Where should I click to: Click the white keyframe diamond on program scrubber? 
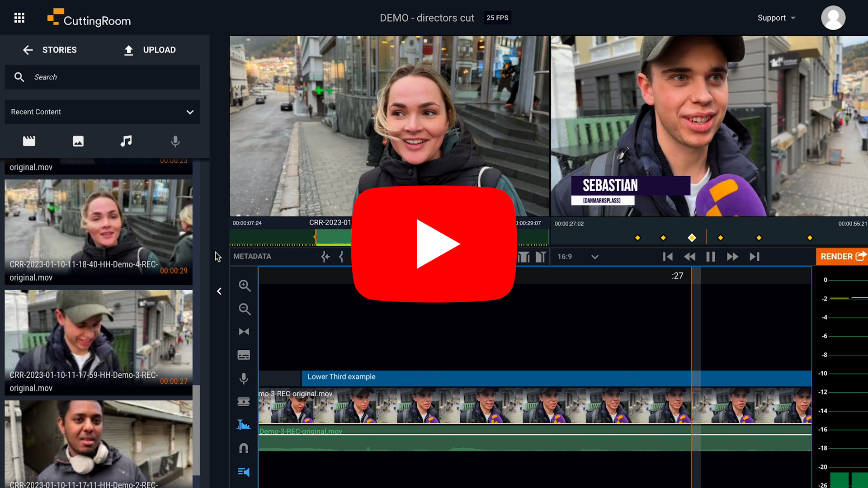(x=692, y=238)
